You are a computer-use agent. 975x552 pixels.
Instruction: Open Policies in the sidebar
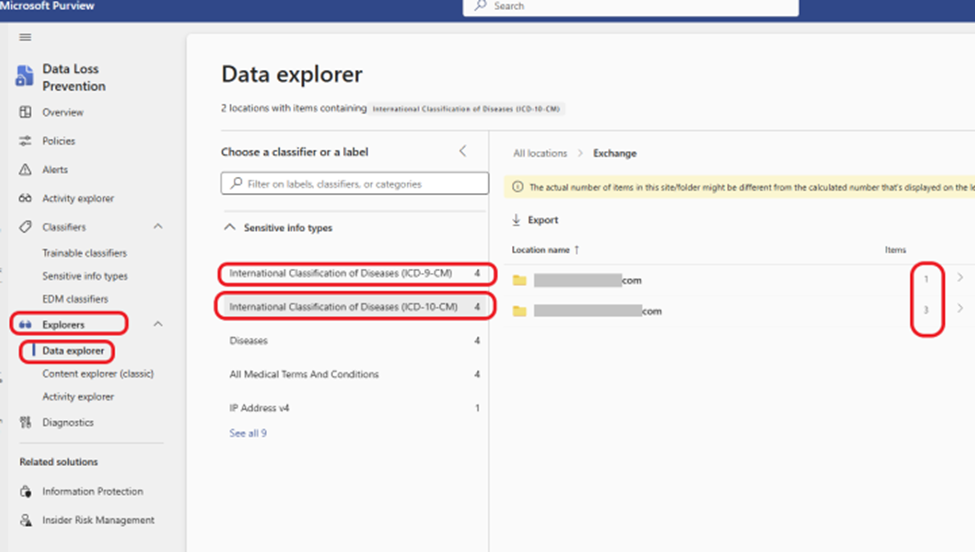[x=58, y=141]
